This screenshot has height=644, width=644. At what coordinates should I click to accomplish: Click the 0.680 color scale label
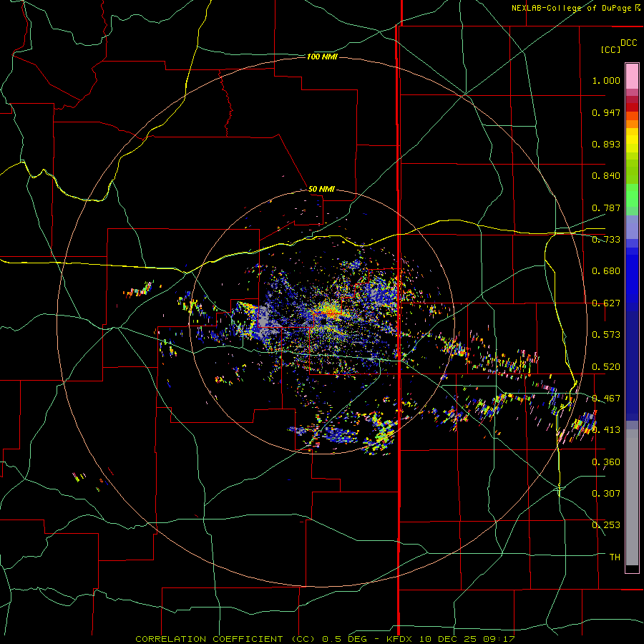[606, 271]
